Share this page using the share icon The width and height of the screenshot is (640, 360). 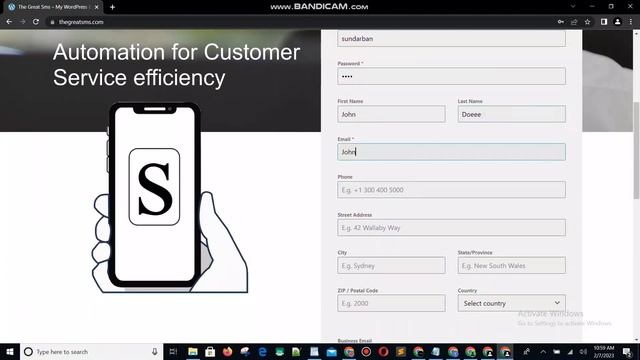[574, 22]
